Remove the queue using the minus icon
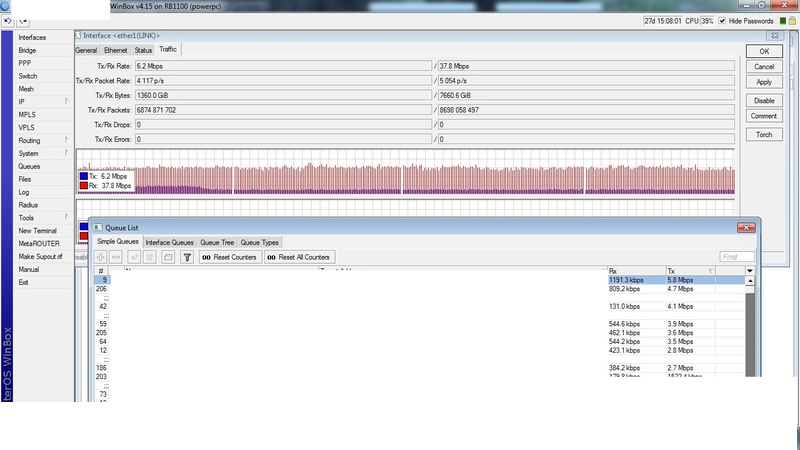800x450 pixels. 116,257
